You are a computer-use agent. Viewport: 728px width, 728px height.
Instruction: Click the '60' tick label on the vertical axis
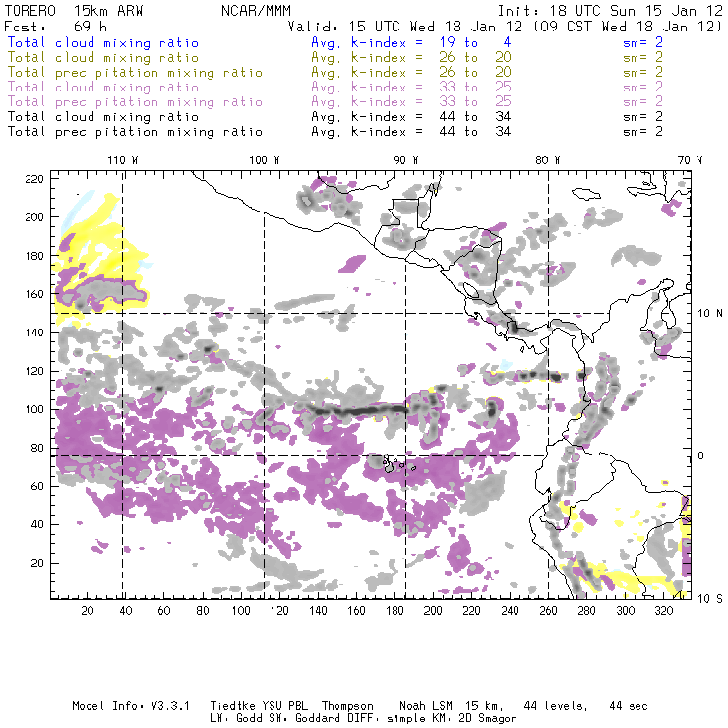(x=37, y=487)
